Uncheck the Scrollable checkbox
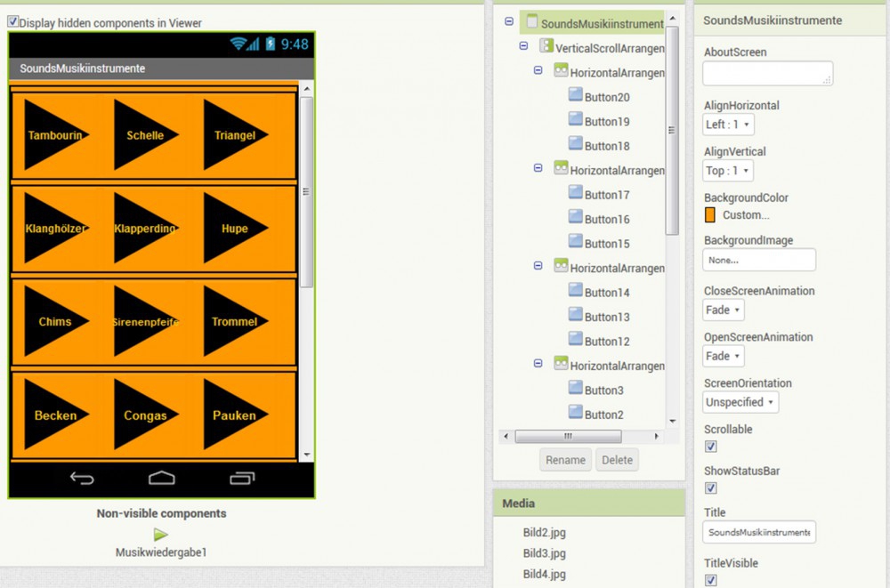 710,446
